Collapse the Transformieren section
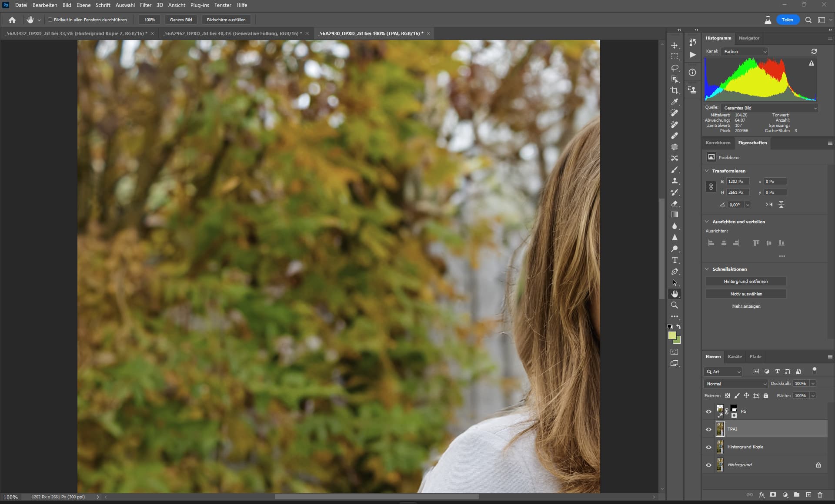Viewport: 835px width, 504px height. pos(707,171)
